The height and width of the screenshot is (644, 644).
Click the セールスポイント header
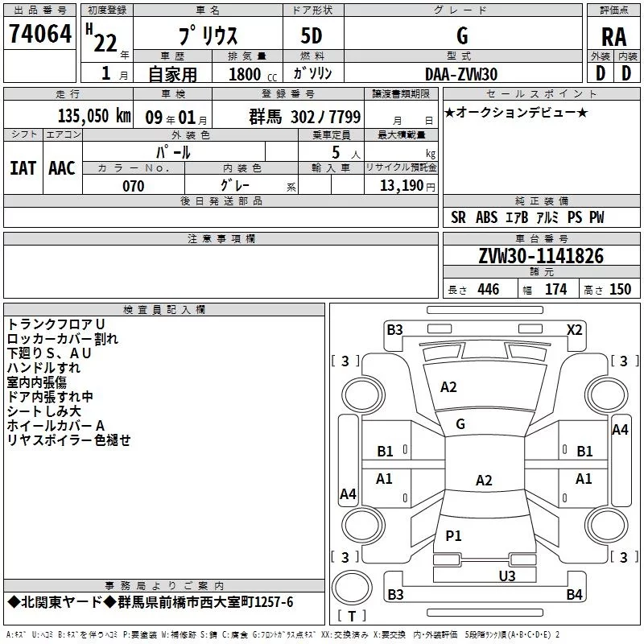click(x=542, y=93)
